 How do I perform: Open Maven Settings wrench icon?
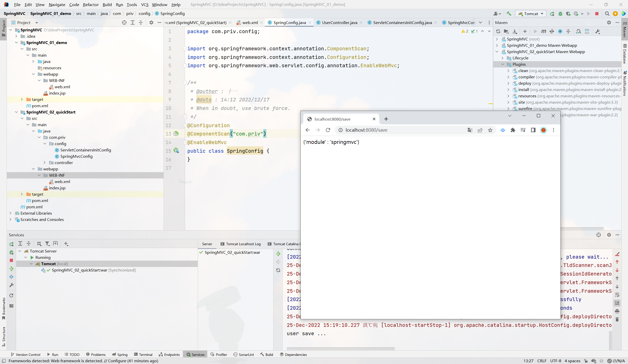click(x=598, y=31)
